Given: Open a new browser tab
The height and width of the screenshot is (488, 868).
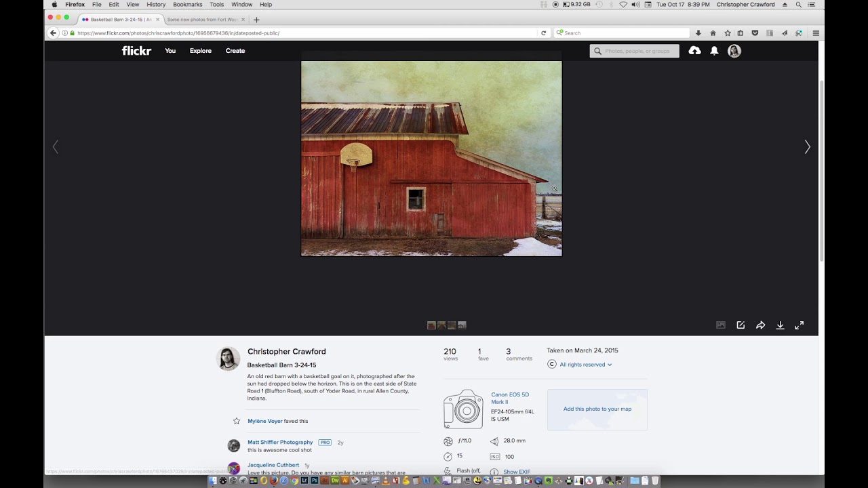Looking at the screenshot, I should (x=256, y=20).
